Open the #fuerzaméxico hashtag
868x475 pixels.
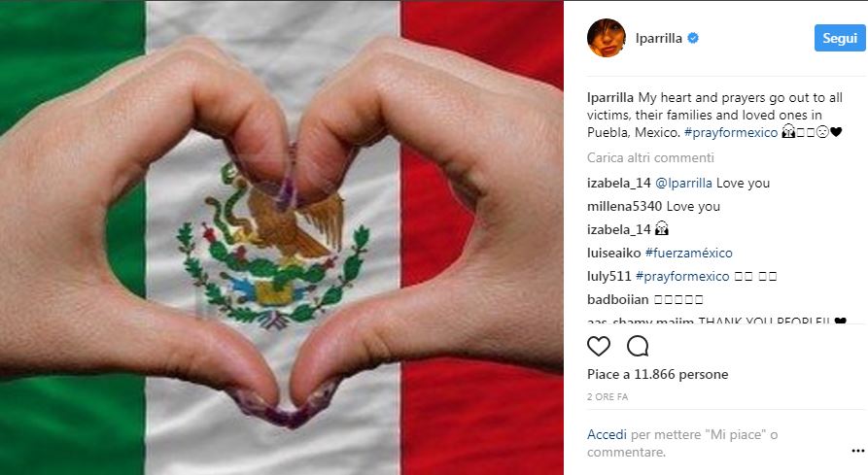point(688,253)
